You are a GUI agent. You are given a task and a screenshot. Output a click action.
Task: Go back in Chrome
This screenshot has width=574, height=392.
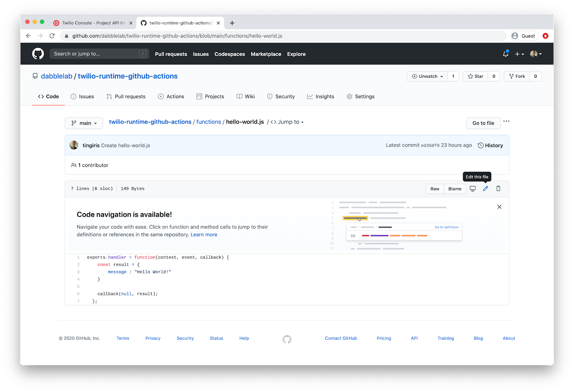(x=29, y=36)
